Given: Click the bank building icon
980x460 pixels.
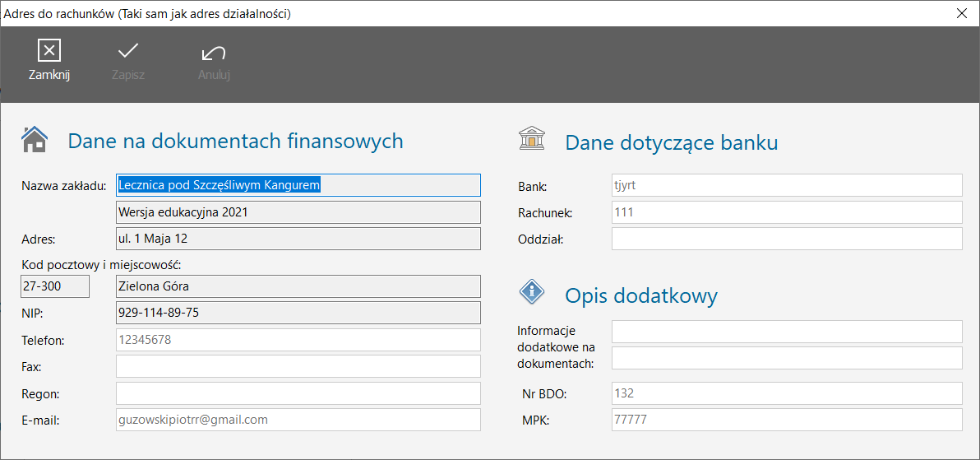Looking at the screenshot, I should click(x=531, y=138).
